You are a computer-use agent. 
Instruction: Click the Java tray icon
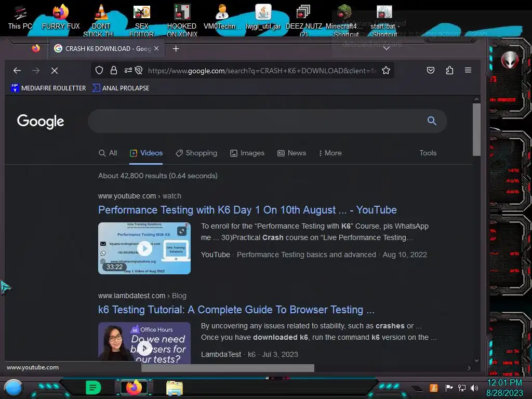[x=434, y=388]
